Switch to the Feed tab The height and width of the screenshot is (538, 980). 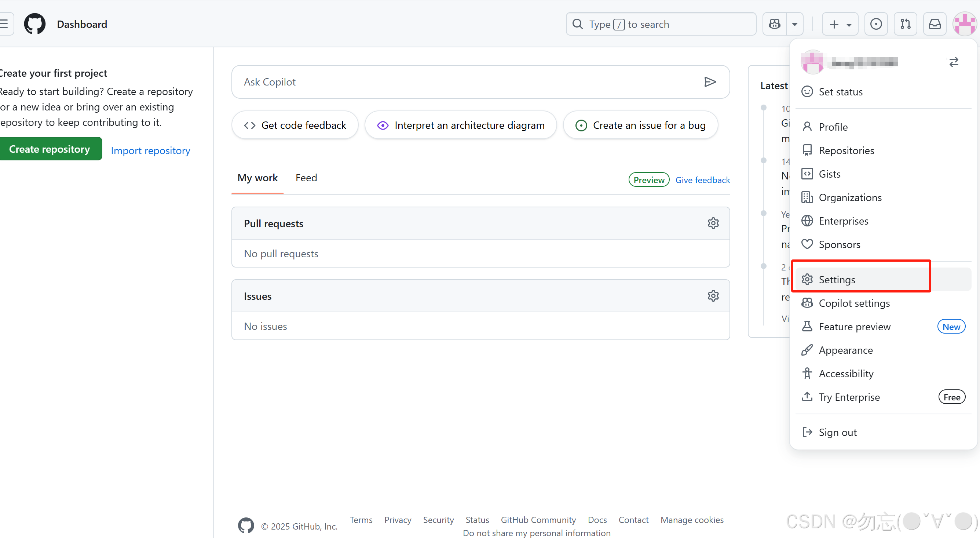coord(306,177)
